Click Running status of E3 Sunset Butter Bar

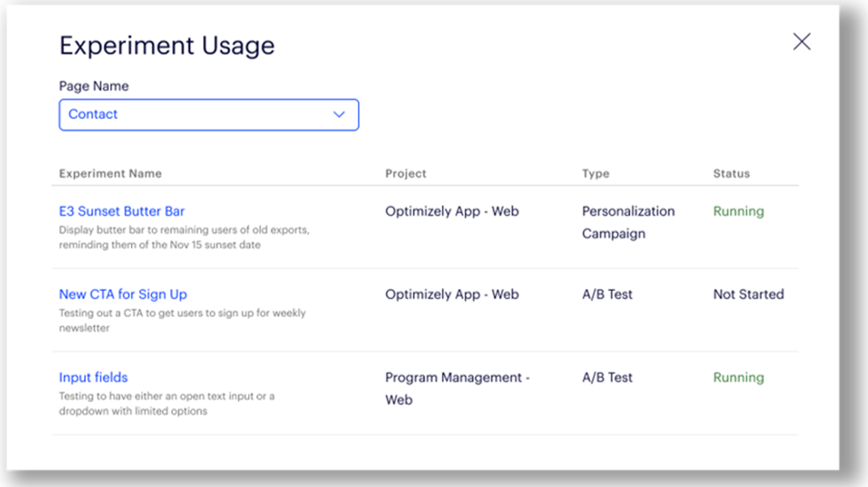coord(739,211)
